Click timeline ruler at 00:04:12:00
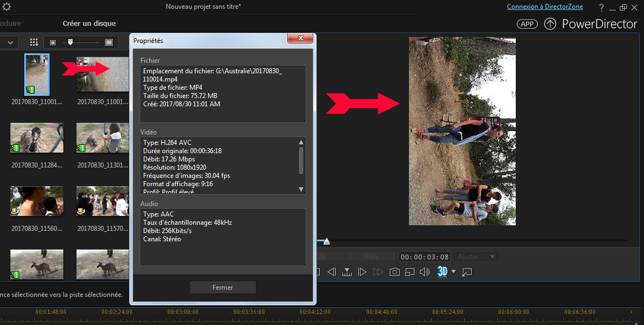This screenshot has height=325, width=644. tap(315, 312)
